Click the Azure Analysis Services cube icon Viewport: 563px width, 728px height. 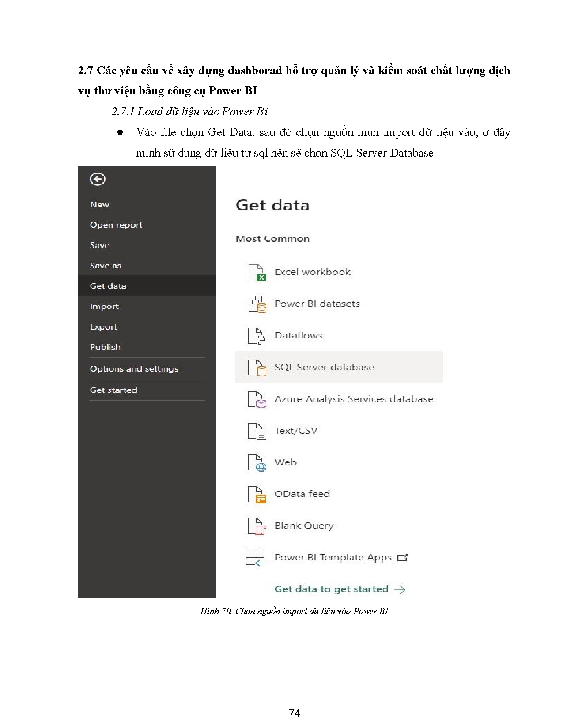(x=257, y=399)
